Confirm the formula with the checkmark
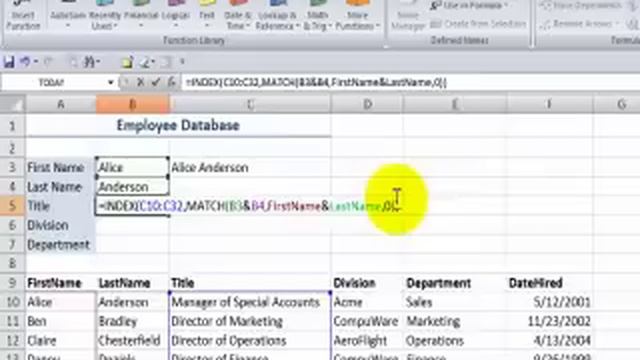This screenshot has width=640, height=360. point(156,82)
